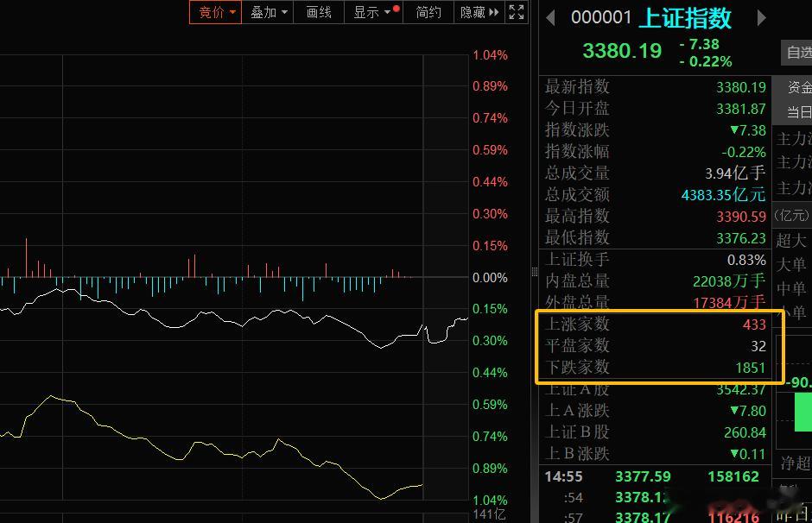Click 上A涨跌 value 7.80
This screenshot has height=523, width=812.
(748, 412)
